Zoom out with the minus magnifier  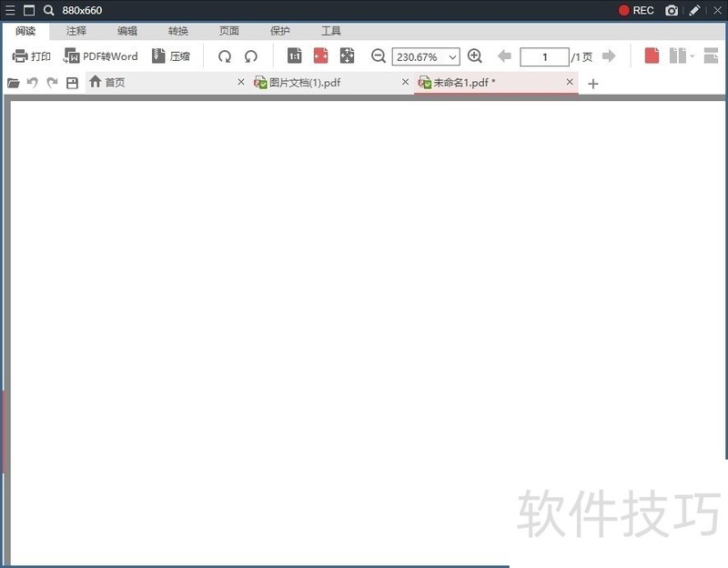click(379, 56)
